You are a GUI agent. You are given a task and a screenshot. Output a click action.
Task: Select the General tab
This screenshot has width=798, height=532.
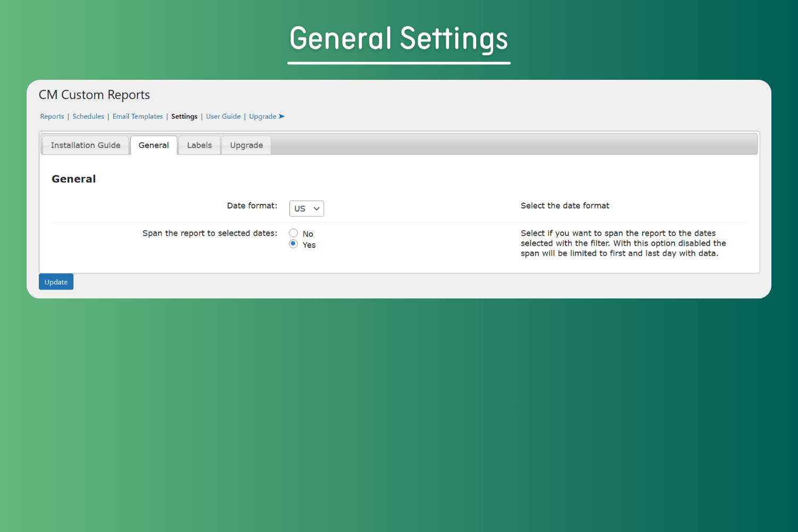click(154, 145)
